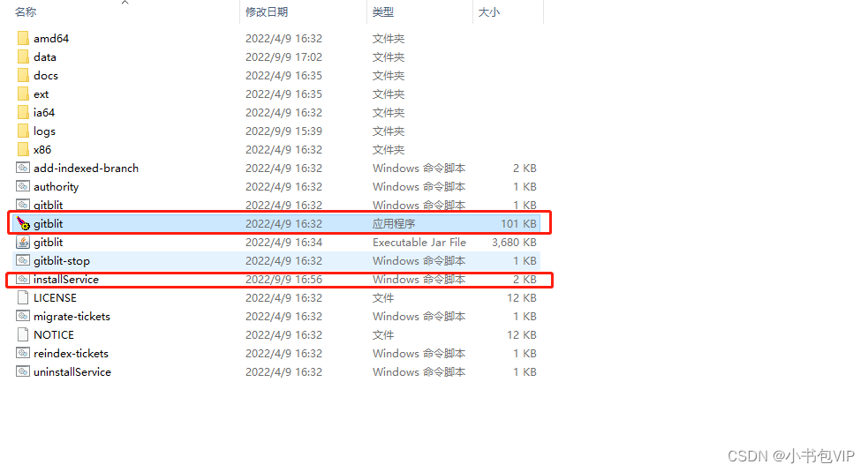Select the folder name 'ia64'
The image size is (868, 472).
44,112
